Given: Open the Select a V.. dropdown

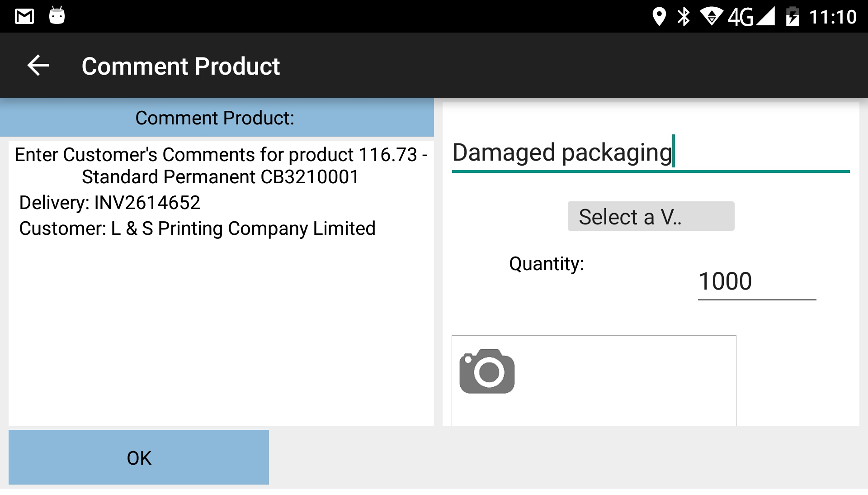Looking at the screenshot, I should click(x=651, y=216).
